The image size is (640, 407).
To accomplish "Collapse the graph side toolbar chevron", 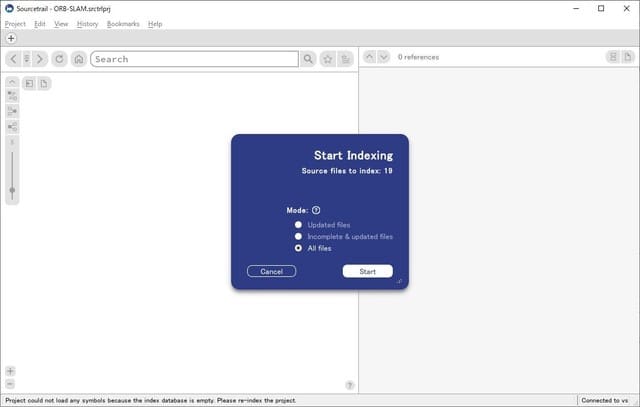I will pyautogui.click(x=12, y=82).
